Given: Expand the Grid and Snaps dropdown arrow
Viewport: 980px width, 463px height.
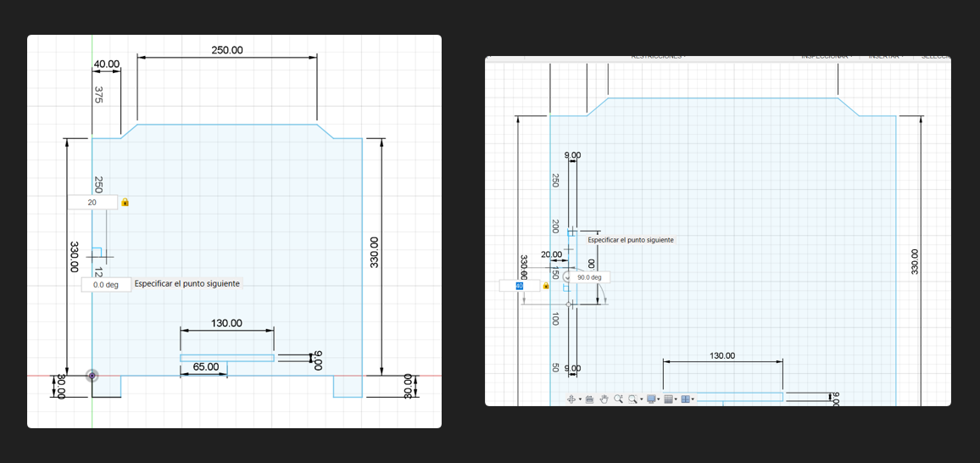Looking at the screenshot, I should tap(676, 399).
